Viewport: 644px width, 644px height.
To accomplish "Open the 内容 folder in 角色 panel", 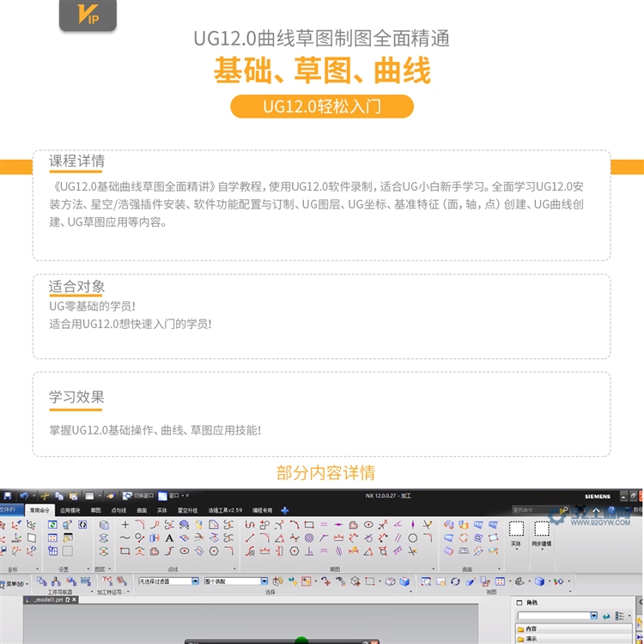I will point(531,629).
